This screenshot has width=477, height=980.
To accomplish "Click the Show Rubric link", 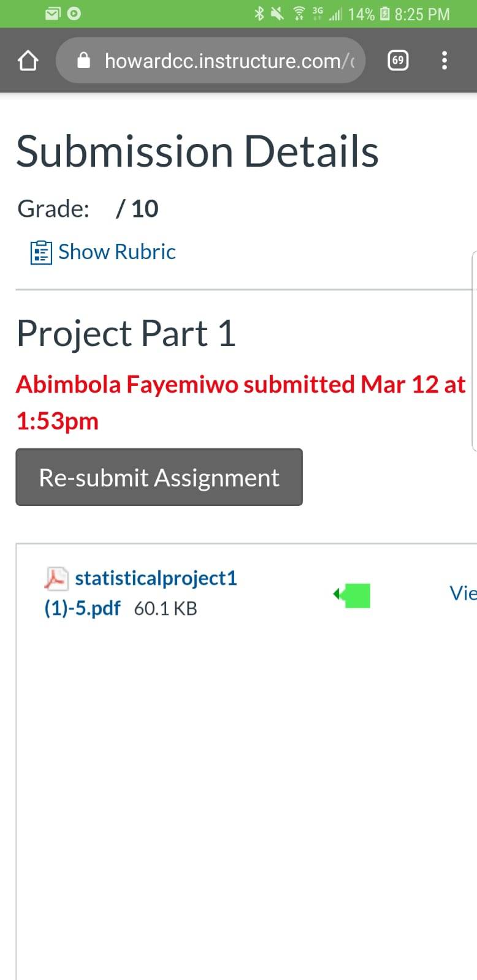I will click(x=116, y=252).
